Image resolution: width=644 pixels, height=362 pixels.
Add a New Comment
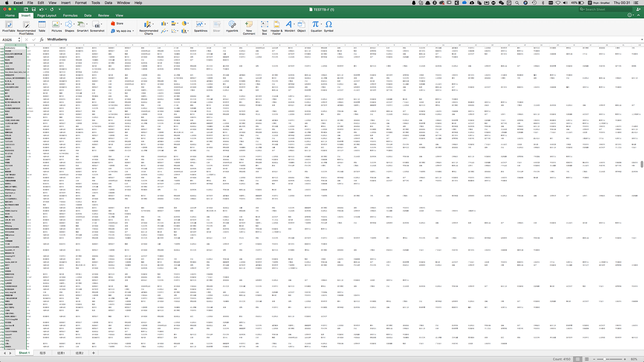tap(249, 28)
